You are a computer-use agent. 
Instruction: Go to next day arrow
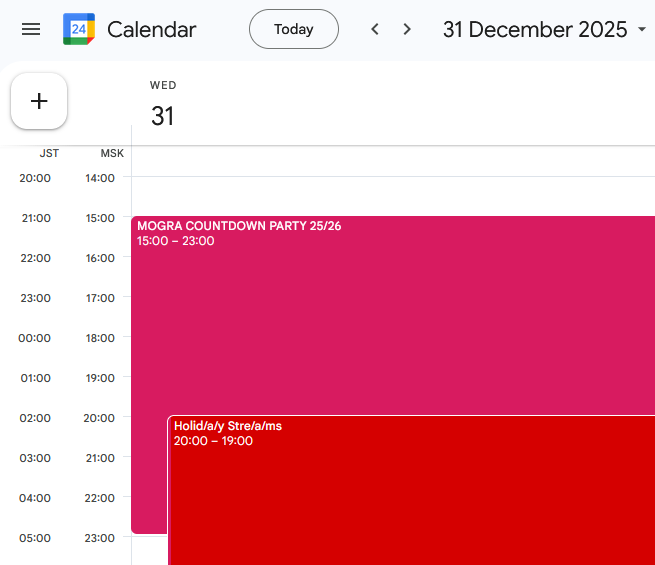click(x=407, y=29)
